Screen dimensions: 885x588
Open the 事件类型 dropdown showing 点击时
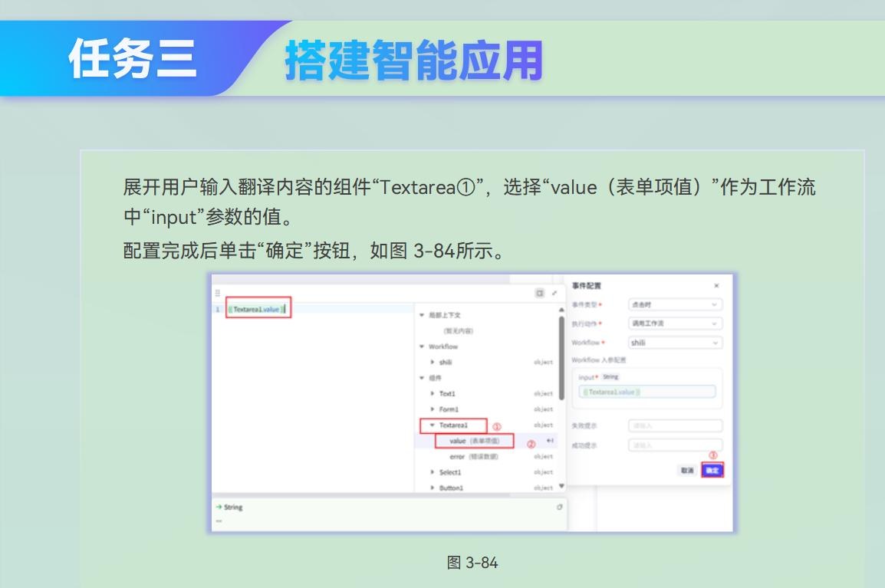click(675, 304)
